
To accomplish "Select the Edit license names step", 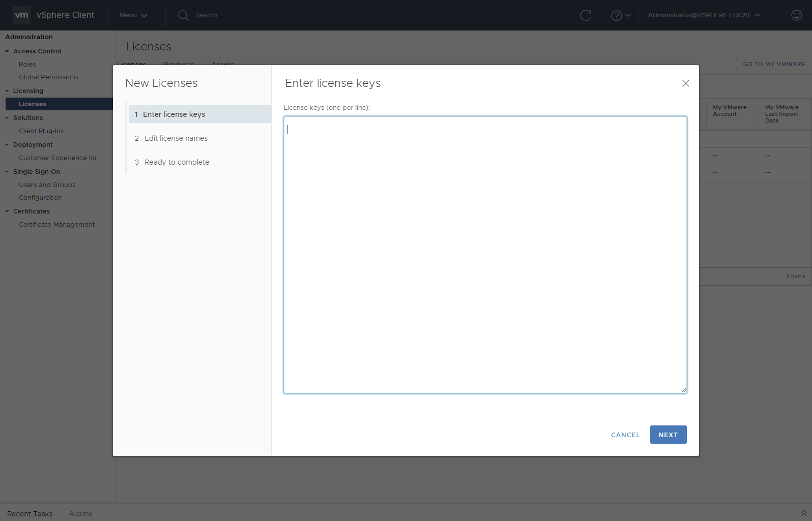I will pos(176,138).
